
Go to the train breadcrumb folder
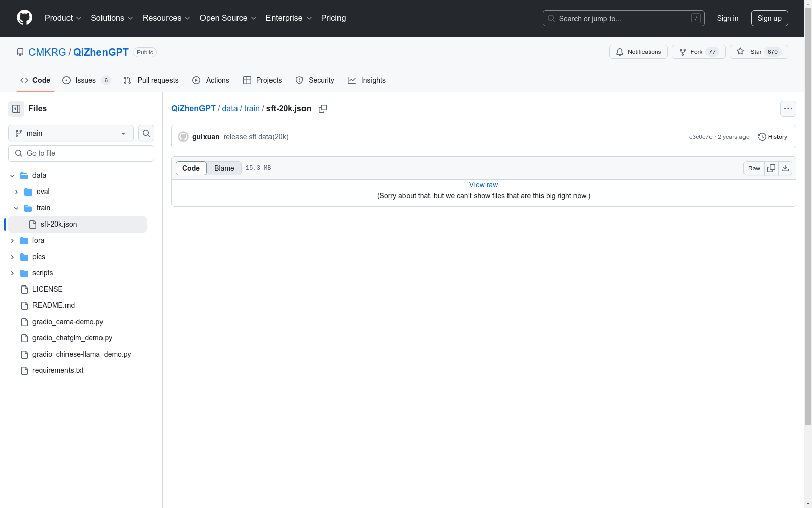tap(252, 109)
